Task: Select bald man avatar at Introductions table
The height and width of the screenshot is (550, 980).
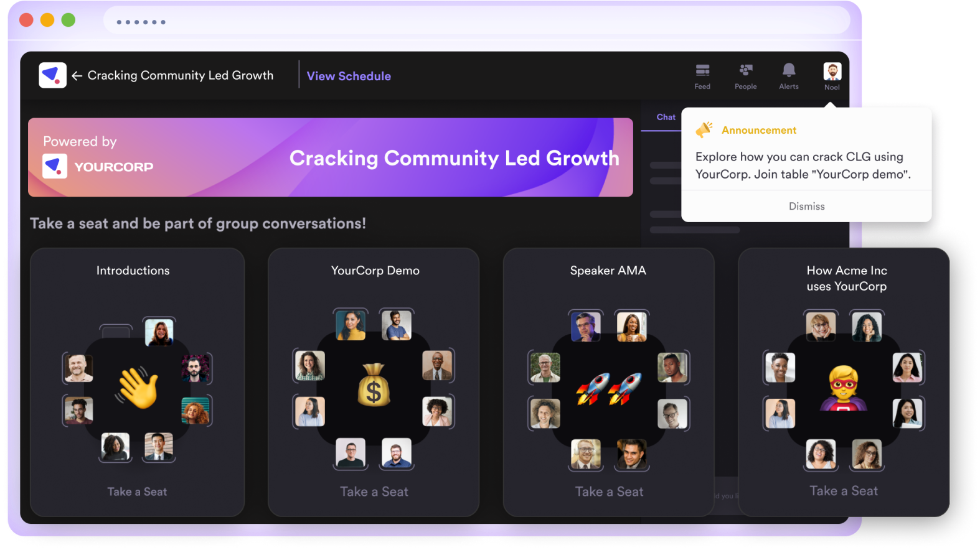Action: [x=78, y=368]
